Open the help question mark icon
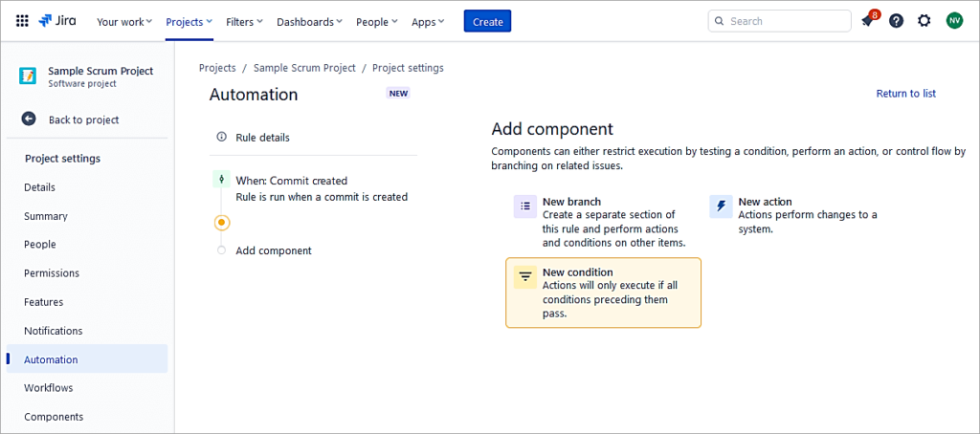 tap(896, 21)
